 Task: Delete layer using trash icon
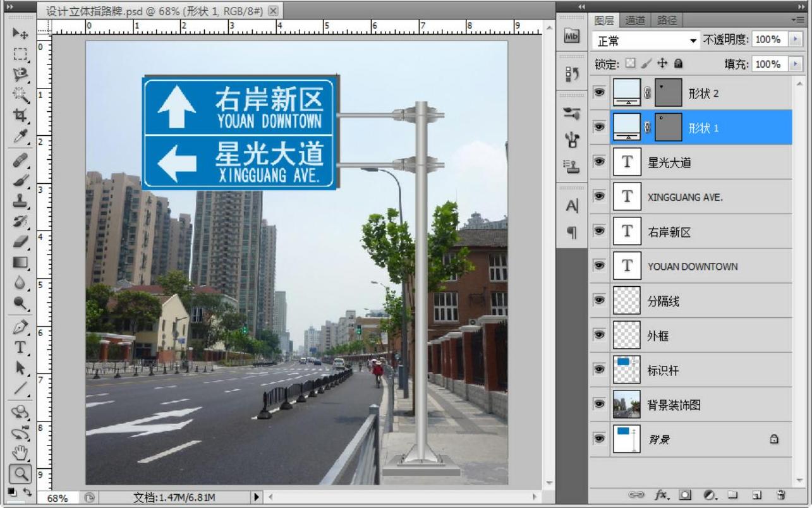(781, 495)
